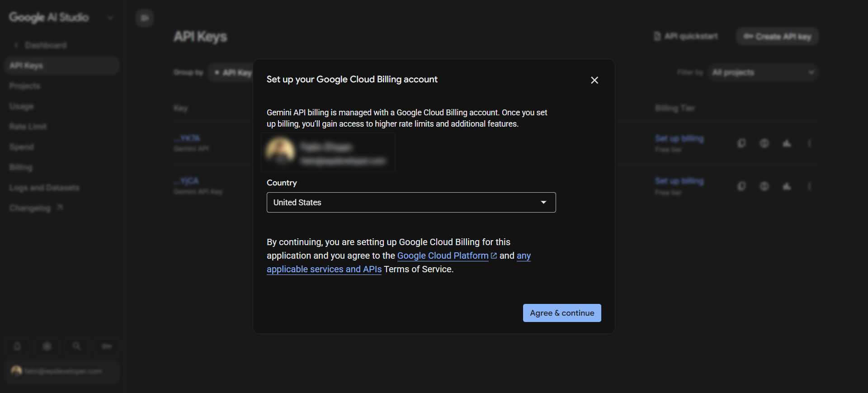868x393 pixels.
Task: Click the Agree & continue button
Action: pos(562,313)
